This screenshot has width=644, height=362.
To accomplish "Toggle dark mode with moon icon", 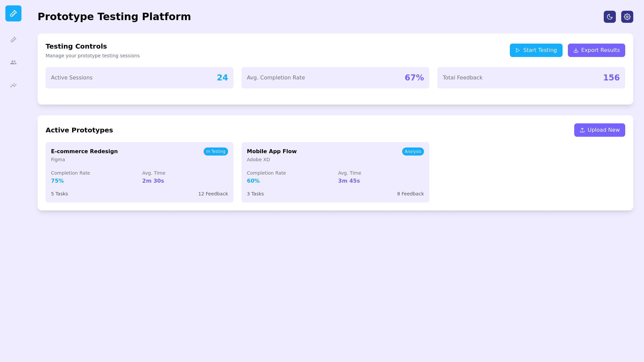I will coord(609,17).
